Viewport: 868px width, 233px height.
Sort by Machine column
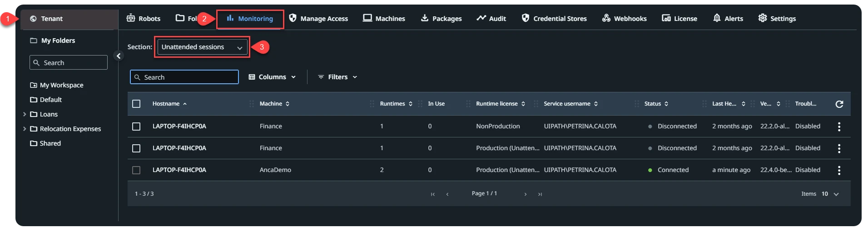pyautogui.click(x=274, y=104)
